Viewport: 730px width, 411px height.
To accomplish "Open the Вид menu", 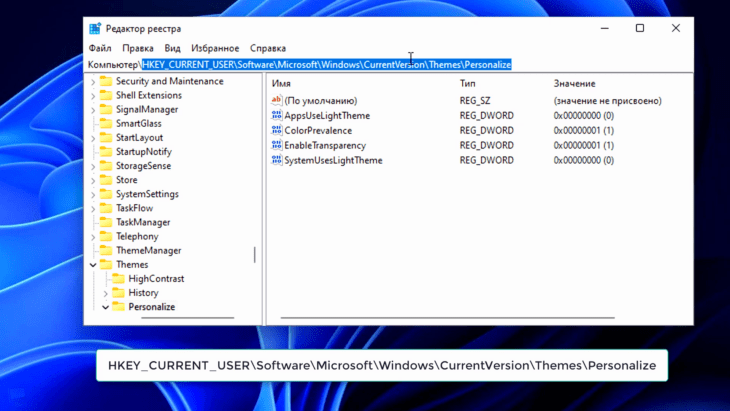I will point(172,48).
